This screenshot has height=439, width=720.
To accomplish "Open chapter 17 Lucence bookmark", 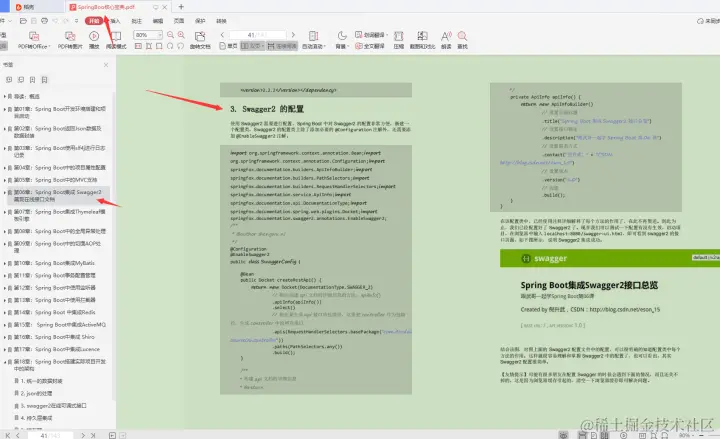I will (57, 349).
